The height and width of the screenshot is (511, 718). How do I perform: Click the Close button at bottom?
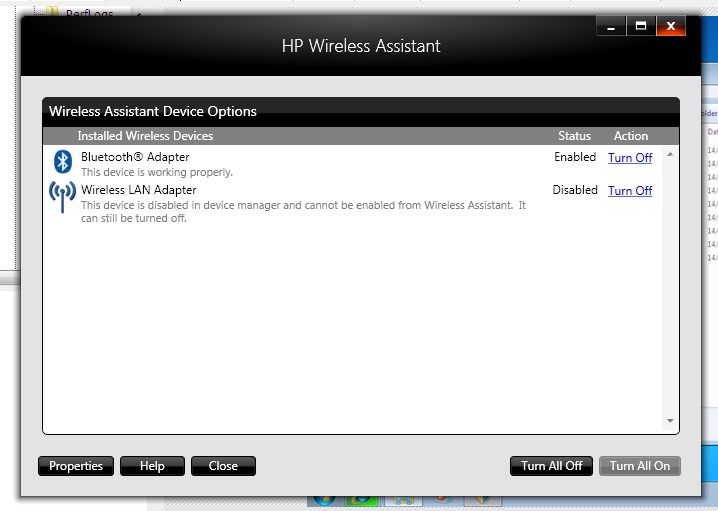pos(223,466)
